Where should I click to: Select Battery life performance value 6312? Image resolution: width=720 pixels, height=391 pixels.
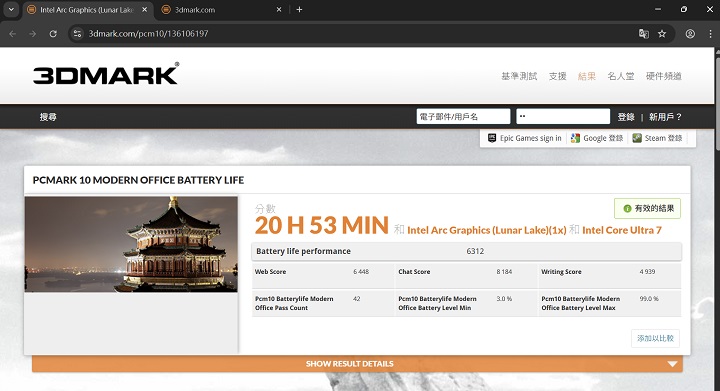click(475, 251)
